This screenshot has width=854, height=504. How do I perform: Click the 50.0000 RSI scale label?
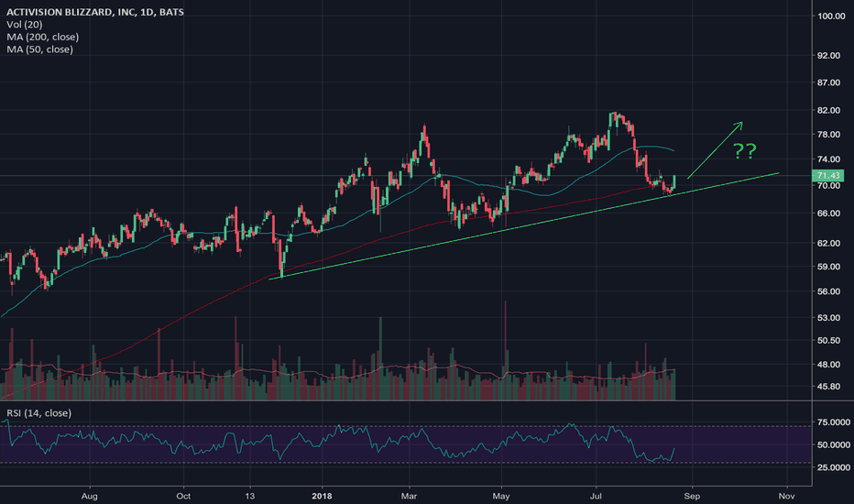(834, 445)
